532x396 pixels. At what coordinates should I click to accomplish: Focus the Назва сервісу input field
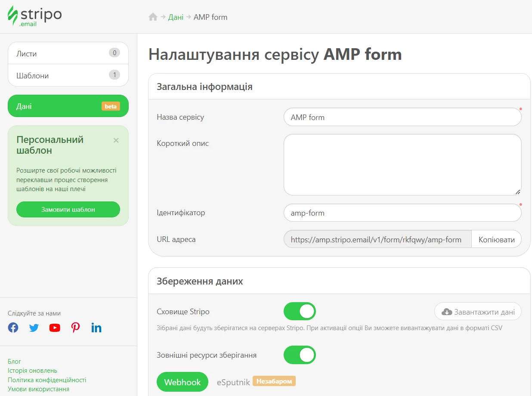(402, 117)
